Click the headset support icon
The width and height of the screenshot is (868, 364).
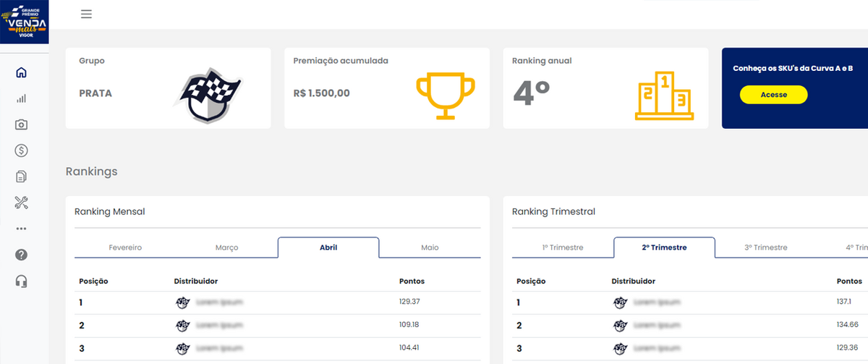pos(21,281)
